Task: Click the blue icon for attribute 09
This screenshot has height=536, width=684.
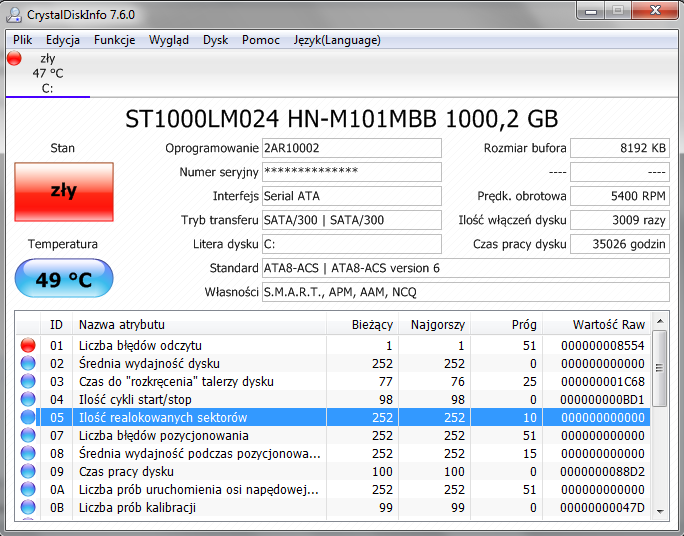Action: pyautogui.click(x=28, y=471)
